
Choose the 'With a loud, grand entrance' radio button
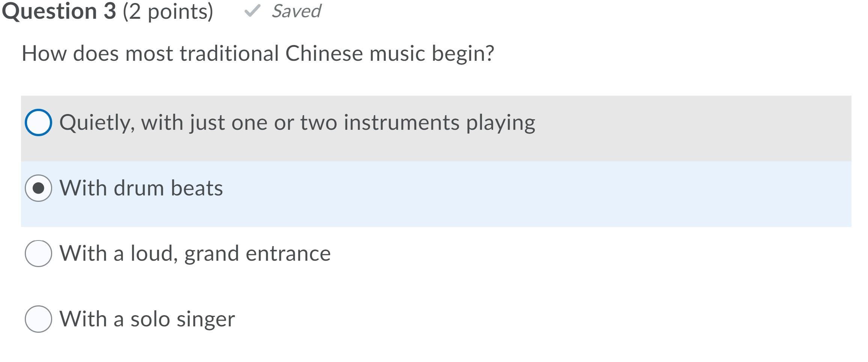[x=38, y=254]
